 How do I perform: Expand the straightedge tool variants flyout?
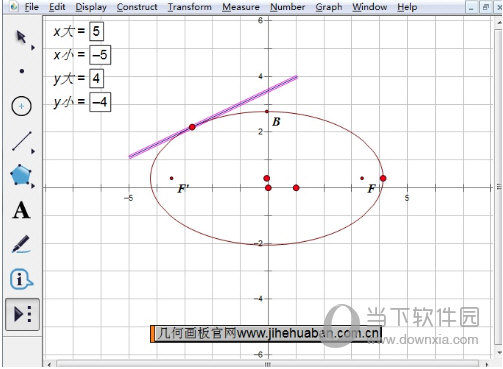[33, 151]
